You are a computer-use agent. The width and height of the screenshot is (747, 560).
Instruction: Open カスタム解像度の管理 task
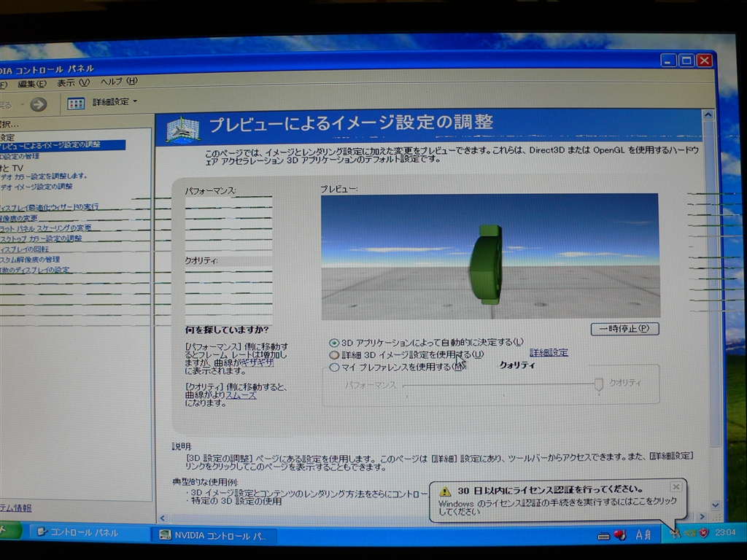pos(30,260)
